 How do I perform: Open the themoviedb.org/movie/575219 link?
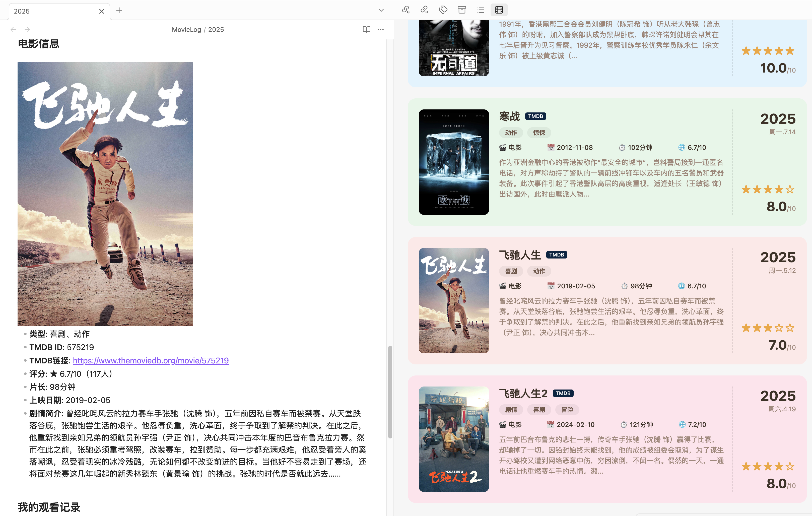click(x=151, y=361)
